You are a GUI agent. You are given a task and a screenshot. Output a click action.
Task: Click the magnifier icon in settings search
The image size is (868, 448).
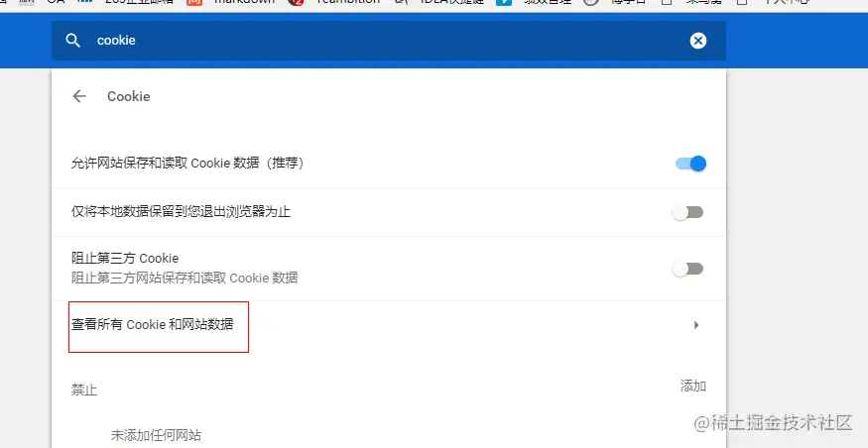(73, 41)
